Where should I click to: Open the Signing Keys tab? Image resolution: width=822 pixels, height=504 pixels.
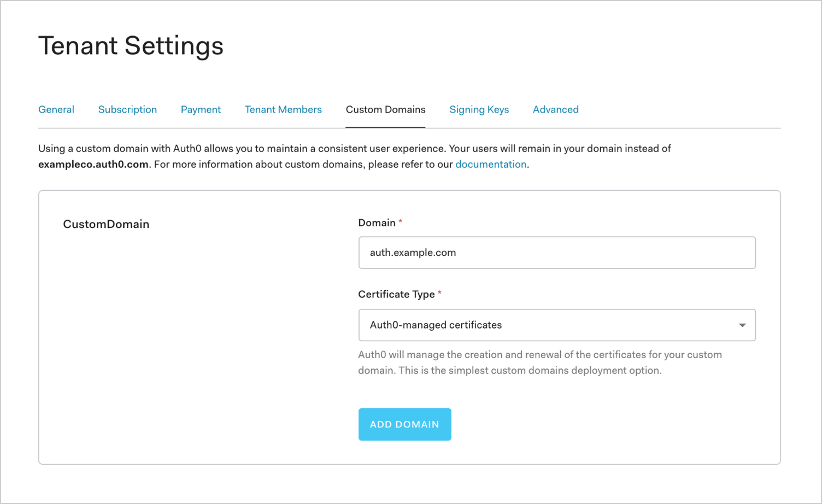pyautogui.click(x=479, y=109)
